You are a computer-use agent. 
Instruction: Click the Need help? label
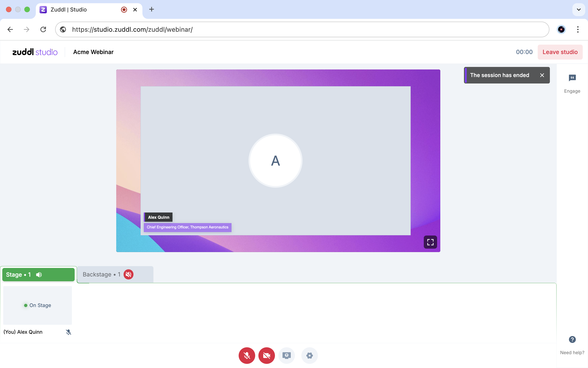[x=572, y=352]
